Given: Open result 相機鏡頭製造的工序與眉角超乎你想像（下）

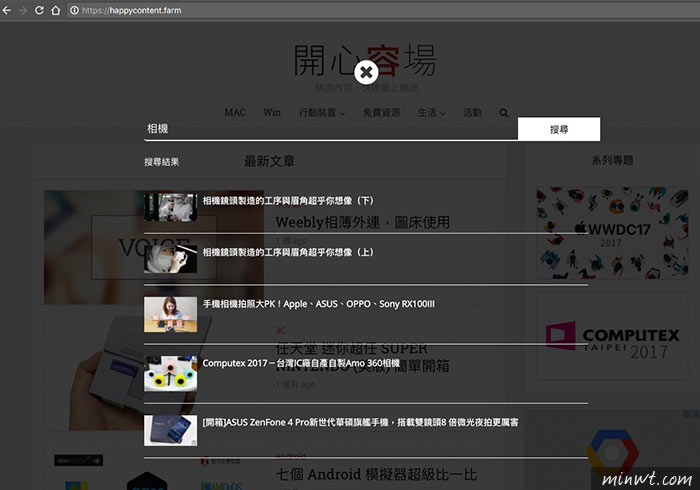Looking at the screenshot, I should coord(288,201).
